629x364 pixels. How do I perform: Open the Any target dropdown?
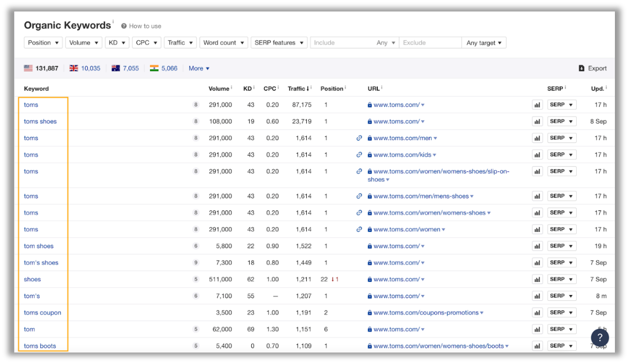(484, 43)
